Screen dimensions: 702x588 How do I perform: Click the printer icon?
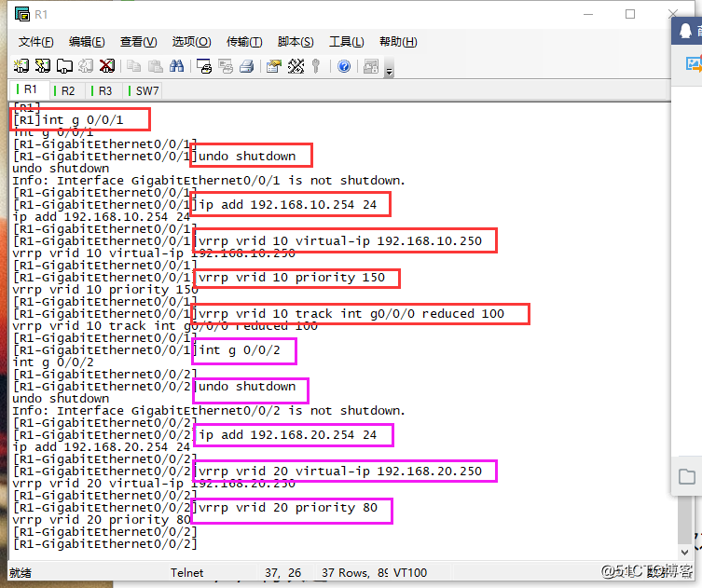coord(247,66)
